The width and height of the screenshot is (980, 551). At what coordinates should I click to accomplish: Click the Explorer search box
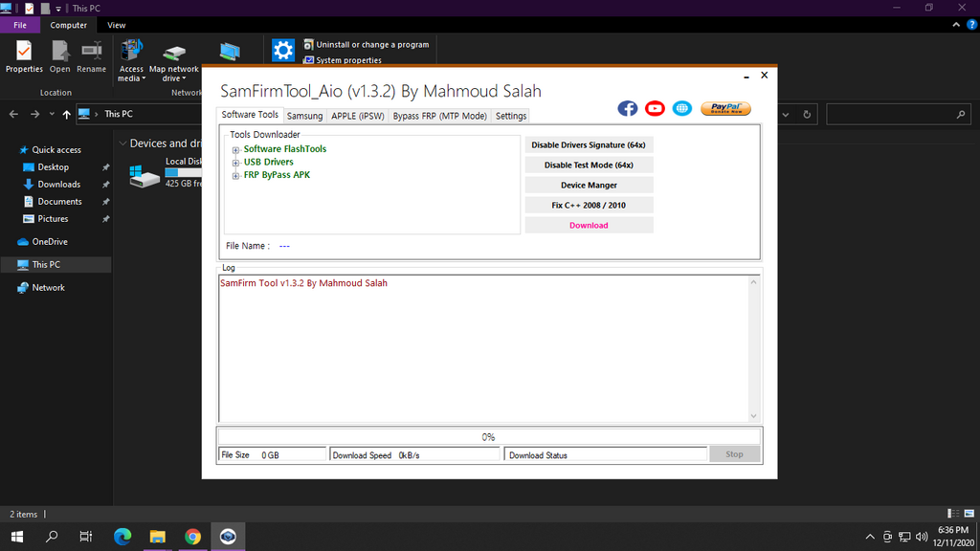pyautogui.click(x=898, y=115)
